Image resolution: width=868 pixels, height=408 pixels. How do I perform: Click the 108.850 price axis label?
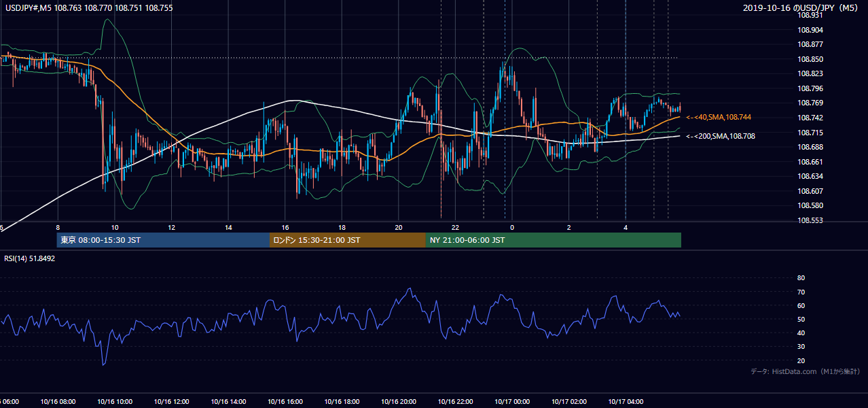point(811,59)
